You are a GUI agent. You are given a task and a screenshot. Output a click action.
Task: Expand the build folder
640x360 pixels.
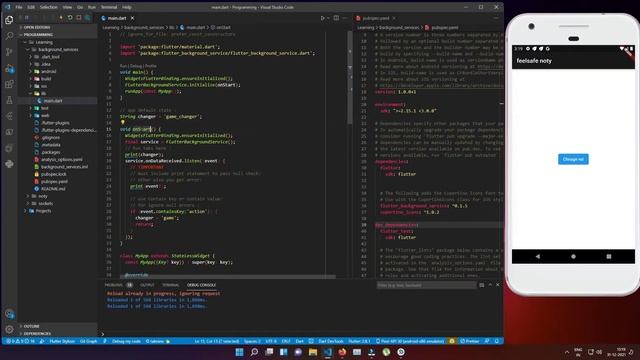pyautogui.click(x=58, y=79)
